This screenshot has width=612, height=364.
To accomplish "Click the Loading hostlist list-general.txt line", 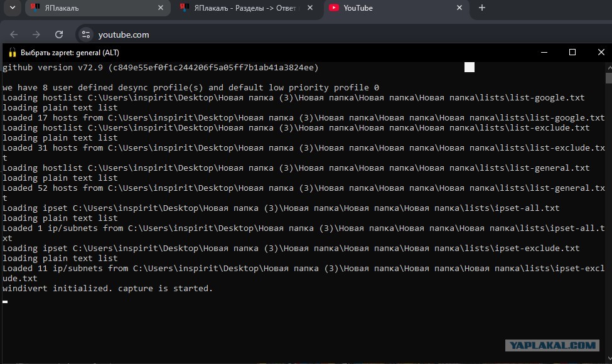I will coord(296,168).
